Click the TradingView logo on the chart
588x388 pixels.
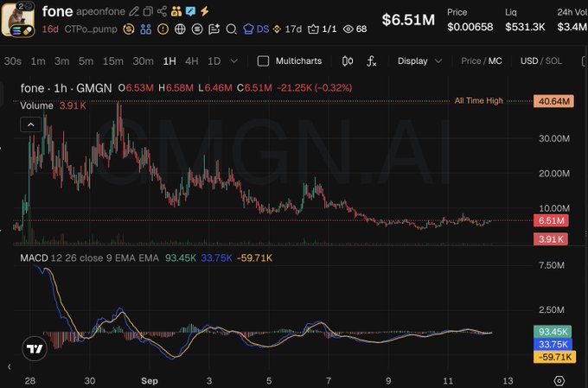tap(35, 349)
